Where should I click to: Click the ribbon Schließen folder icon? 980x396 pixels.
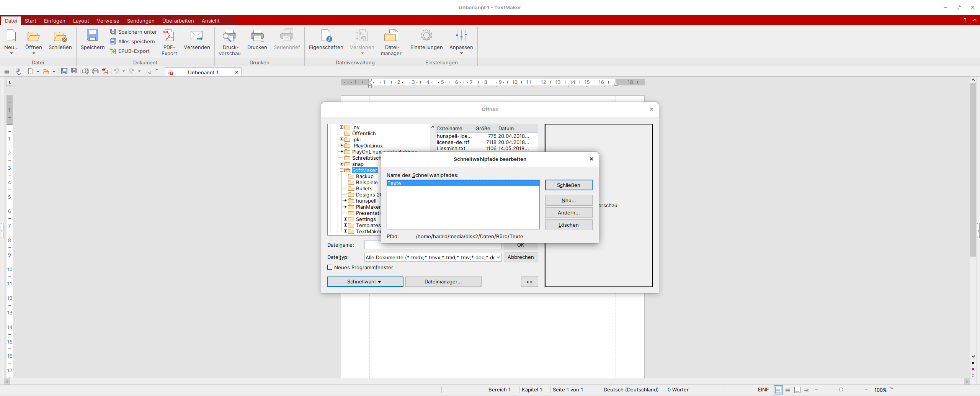coord(60,36)
